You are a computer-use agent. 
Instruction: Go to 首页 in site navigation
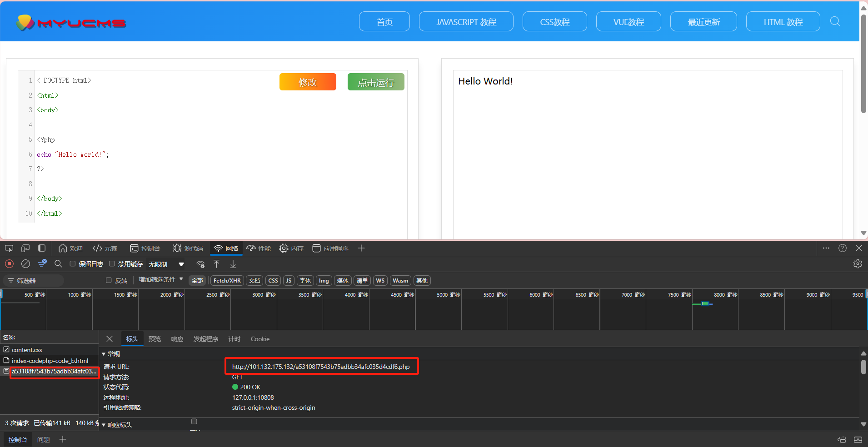point(384,21)
